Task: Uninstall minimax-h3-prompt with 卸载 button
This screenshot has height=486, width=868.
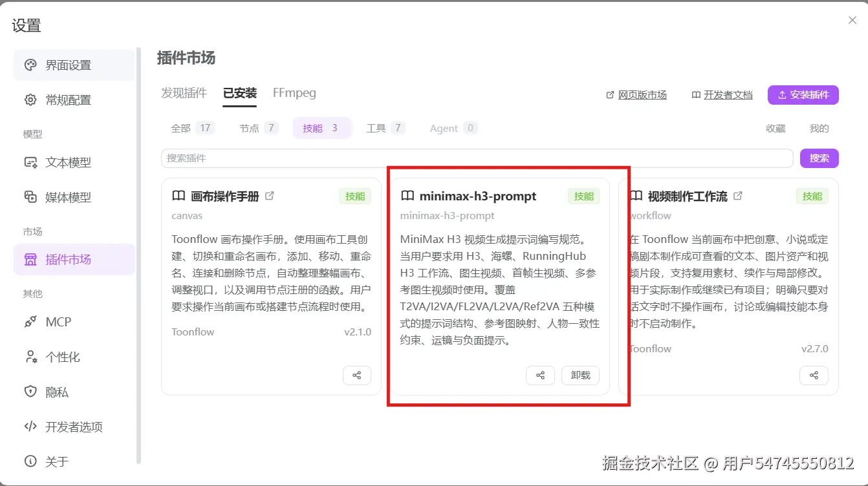Action: [581, 375]
